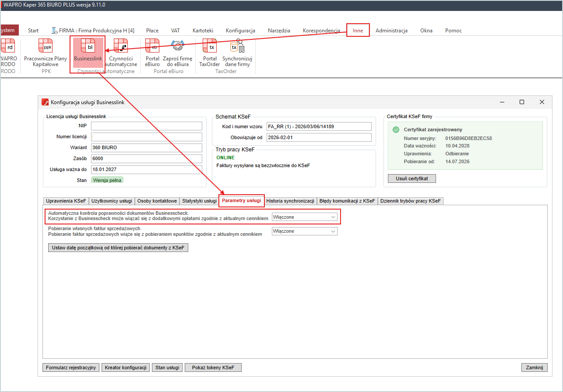563x392 pixels.
Task: Switch to Statystyki usługi tab
Action: click(x=200, y=201)
